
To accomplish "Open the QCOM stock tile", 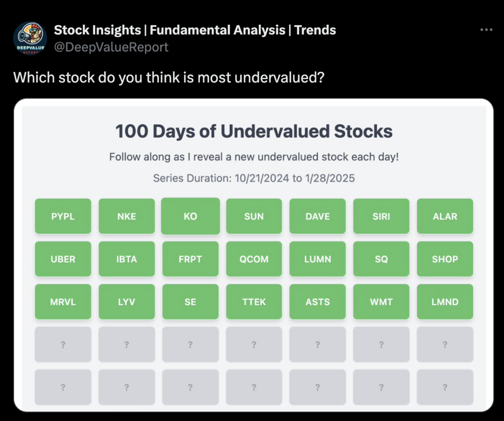I will pos(254,259).
